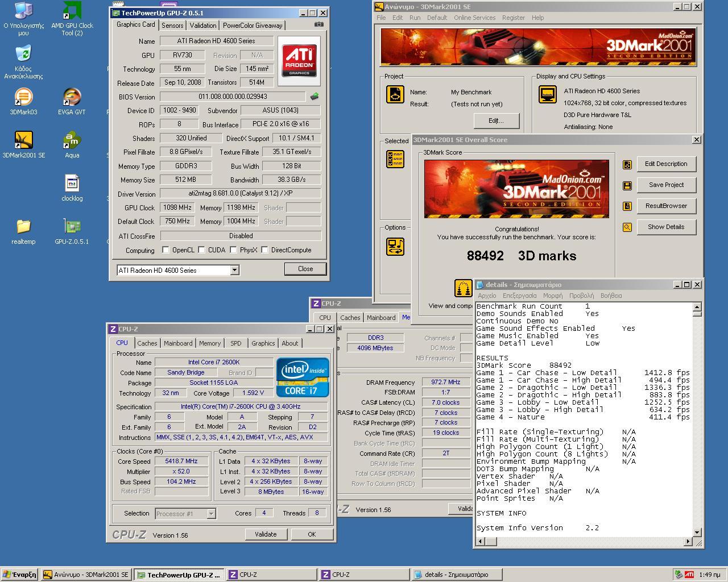The image size is (728, 582).
Task: Open the Mainboard tab in rear CPU-Z window
Action: 381,318
